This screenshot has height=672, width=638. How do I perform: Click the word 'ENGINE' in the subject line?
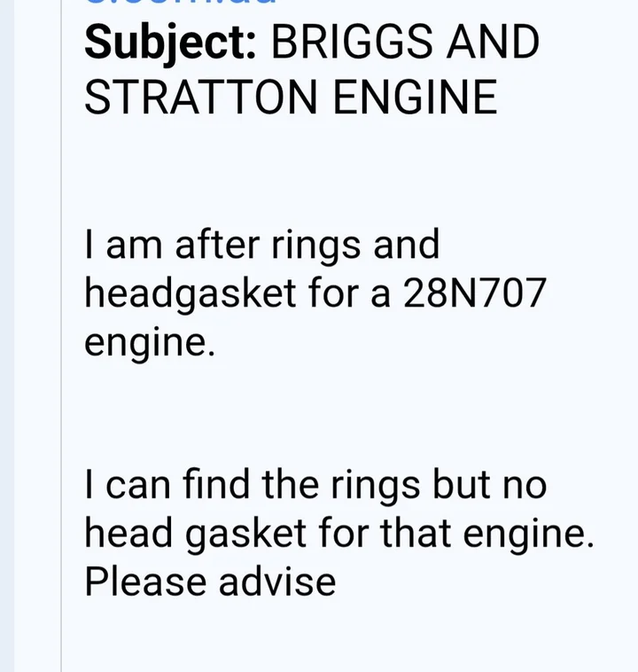tap(415, 97)
